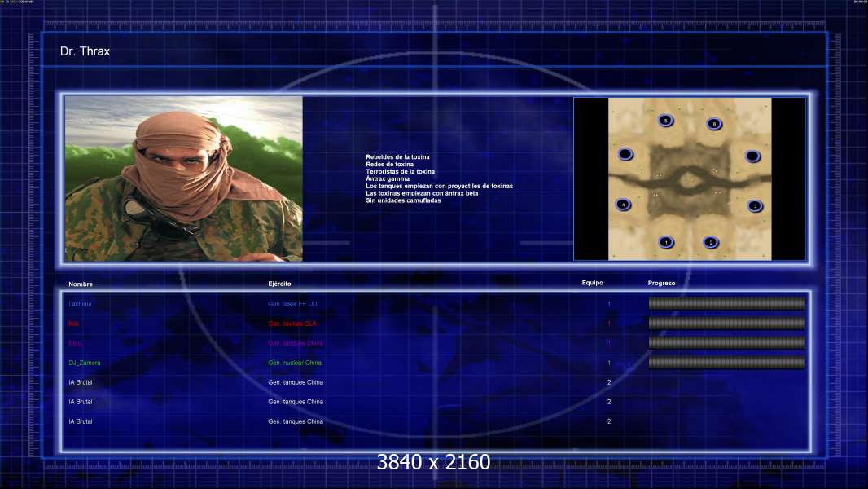The width and height of the screenshot is (868, 489).
Task: Click start position marker 2 on minimap
Action: 711,243
